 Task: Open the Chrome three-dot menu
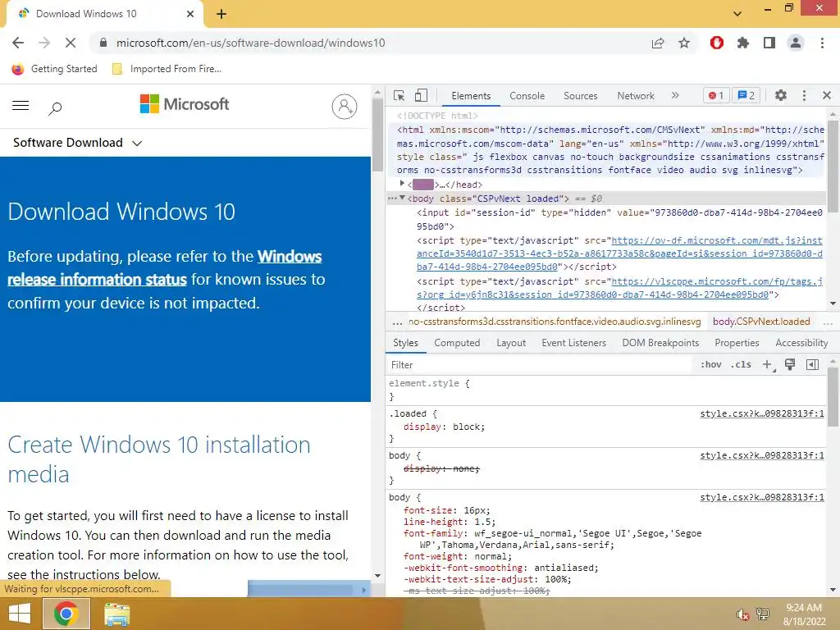click(822, 43)
